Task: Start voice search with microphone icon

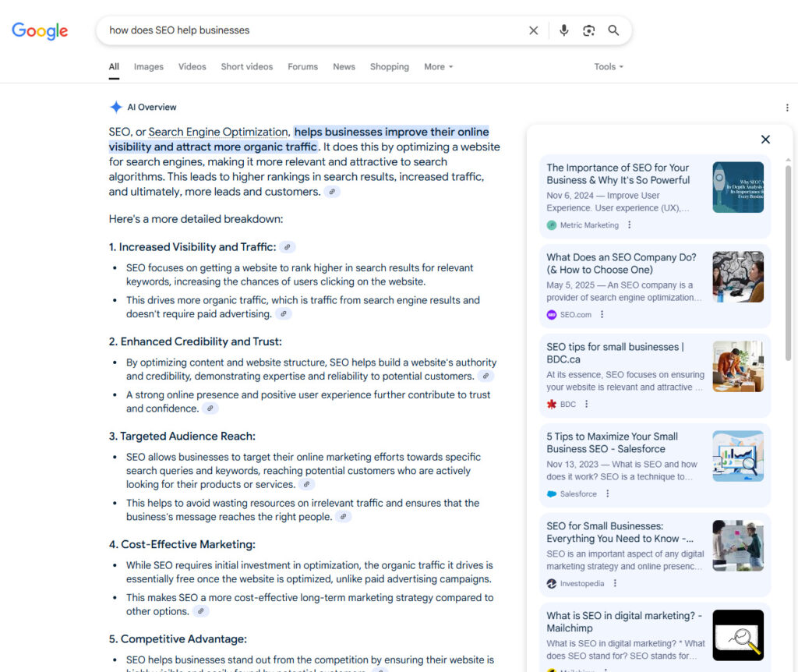Action: 564,30
